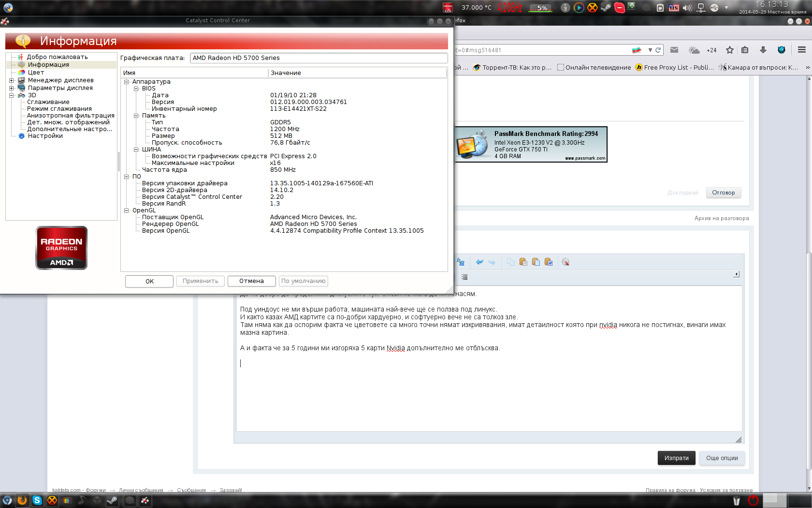
Task: Click the red power icon in bottom panel
Action: 753,500
